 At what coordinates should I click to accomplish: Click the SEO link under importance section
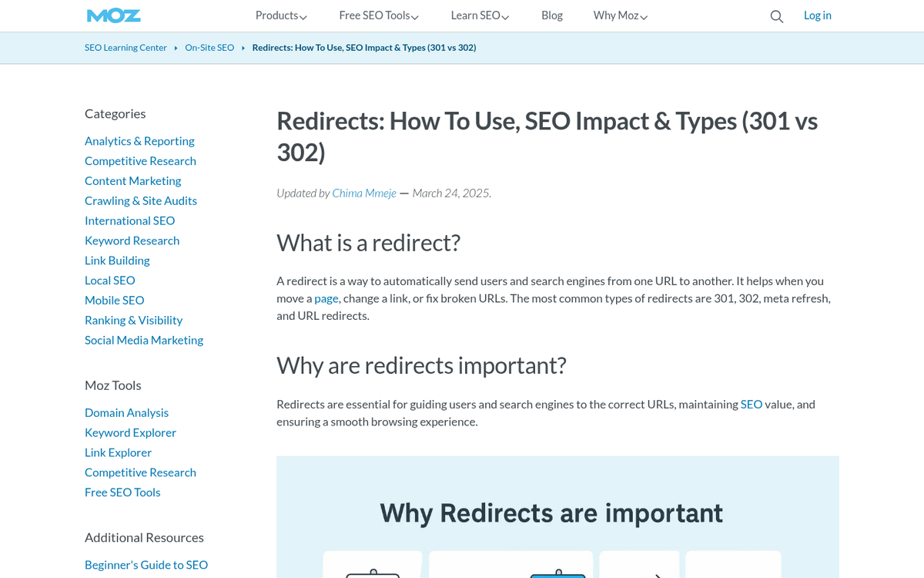751,404
